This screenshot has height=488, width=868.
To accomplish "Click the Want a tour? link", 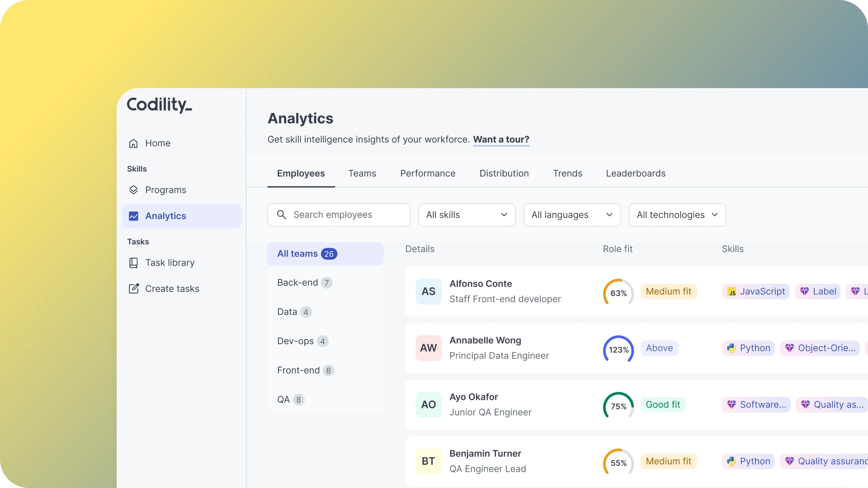I will (501, 140).
